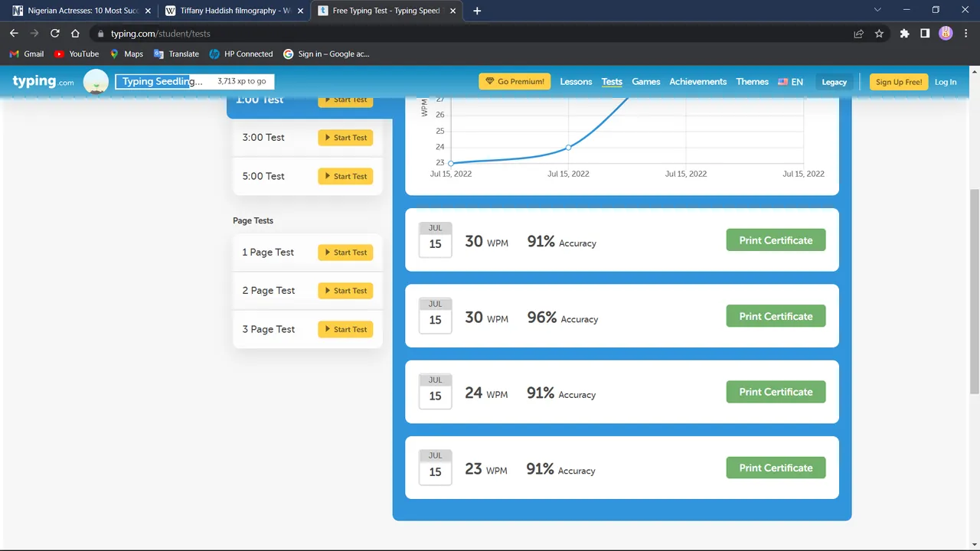This screenshot has width=980, height=551.
Task: Reload the typing.com page
Action: click(54, 34)
